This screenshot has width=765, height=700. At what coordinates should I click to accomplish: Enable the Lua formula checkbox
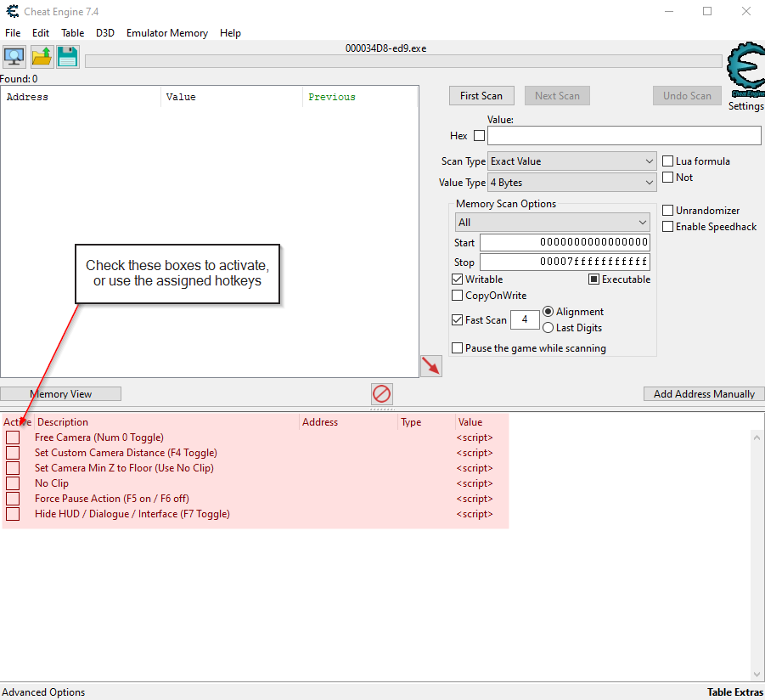coord(667,161)
